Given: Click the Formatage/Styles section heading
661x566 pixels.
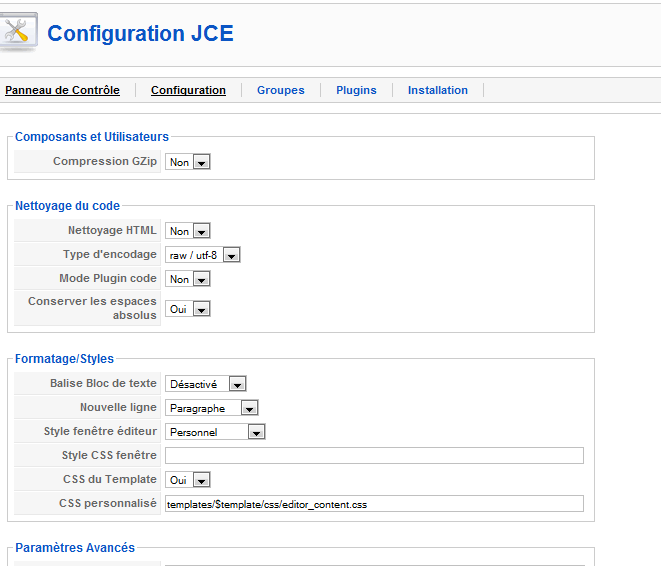Looking at the screenshot, I should point(64,358).
